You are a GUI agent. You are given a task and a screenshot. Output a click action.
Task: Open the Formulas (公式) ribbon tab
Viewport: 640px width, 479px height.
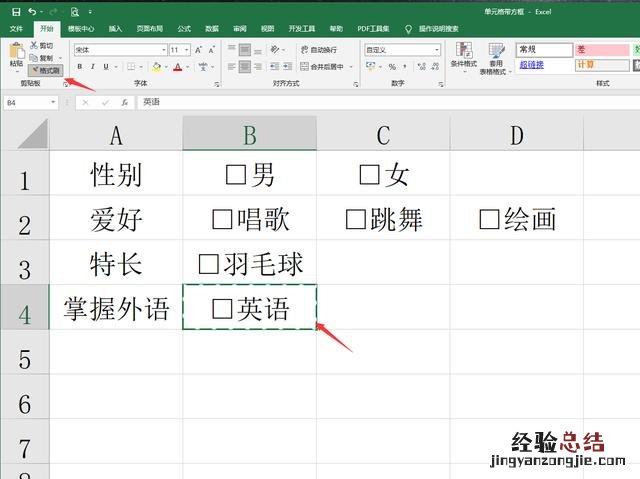pos(184,30)
